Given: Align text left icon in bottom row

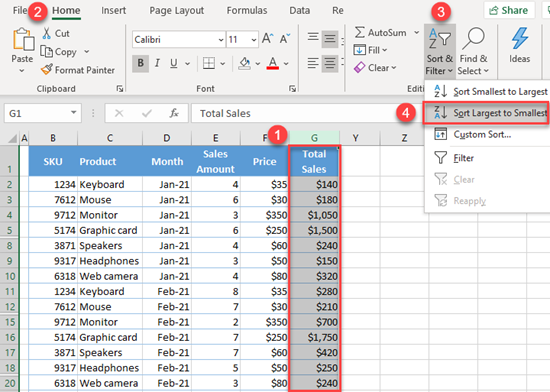Looking at the screenshot, I should 313,63.
